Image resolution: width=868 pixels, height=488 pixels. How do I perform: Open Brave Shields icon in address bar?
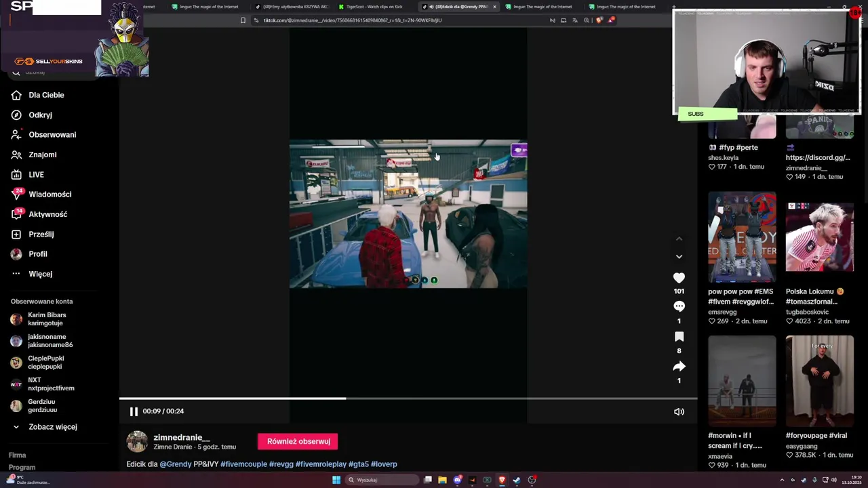[x=599, y=20]
